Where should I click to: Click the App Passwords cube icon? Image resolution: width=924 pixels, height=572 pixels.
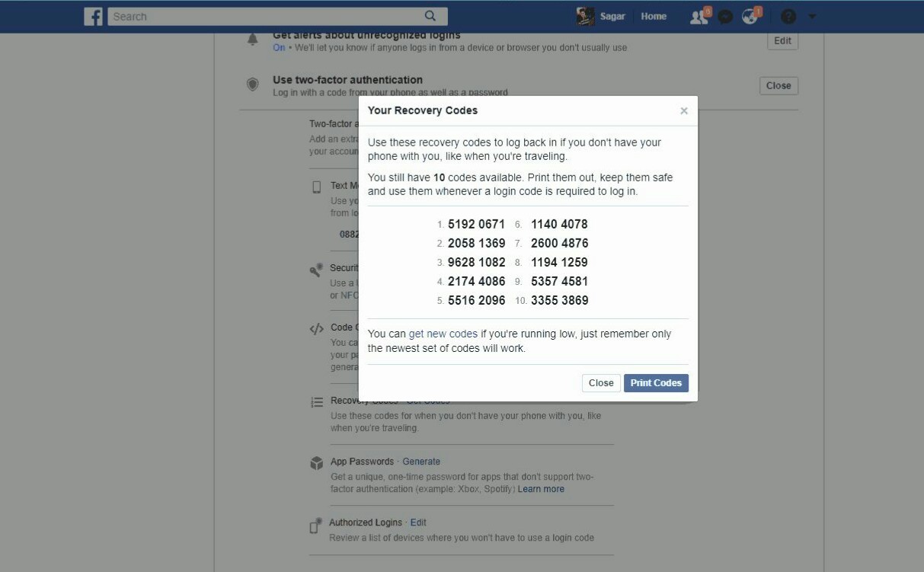point(316,463)
